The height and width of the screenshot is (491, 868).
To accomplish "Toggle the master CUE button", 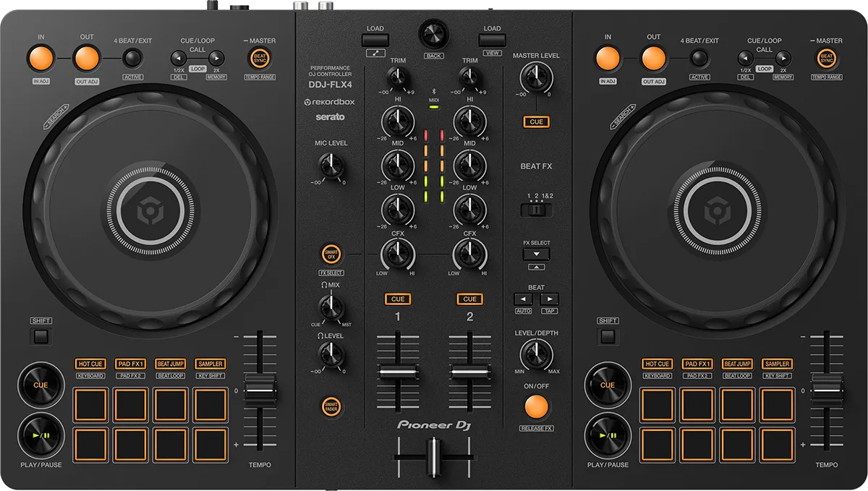I will coord(536,121).
